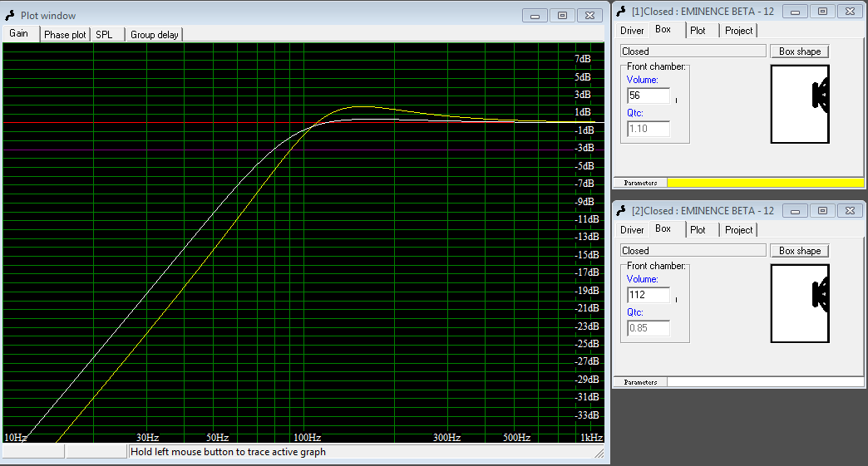Click the Closed box type field in project [2]
Viewport: 868px width, 466px height.
pos(693,251)
